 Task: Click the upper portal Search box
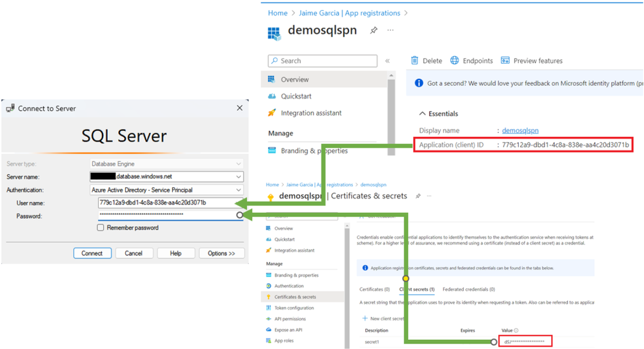[323, 61]
